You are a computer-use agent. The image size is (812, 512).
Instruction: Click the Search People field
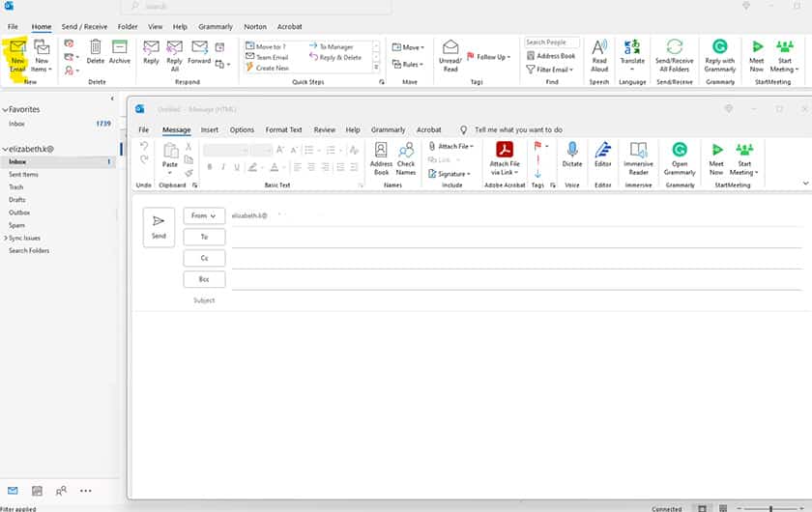pos(552,43)
